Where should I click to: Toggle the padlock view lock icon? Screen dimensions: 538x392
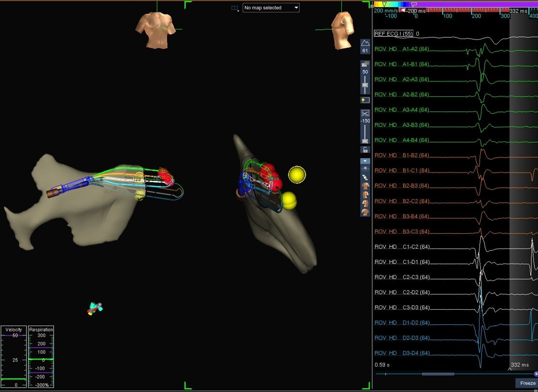click(365, 150)
